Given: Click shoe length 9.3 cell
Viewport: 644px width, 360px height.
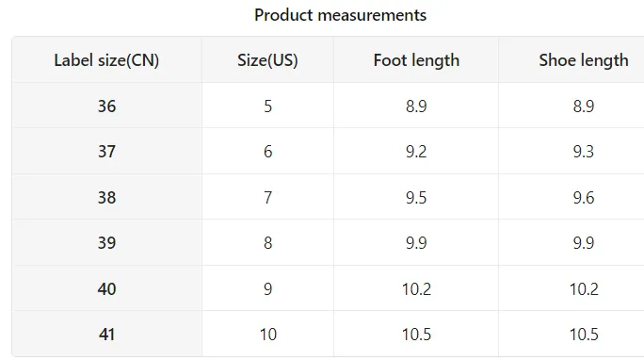Looking at the screenshot, I should pyautogui.click(x=572, y=151).
